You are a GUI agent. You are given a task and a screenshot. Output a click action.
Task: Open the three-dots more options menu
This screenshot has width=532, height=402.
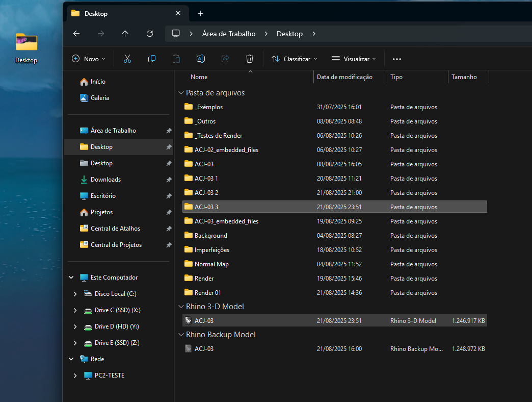point(396,59)
